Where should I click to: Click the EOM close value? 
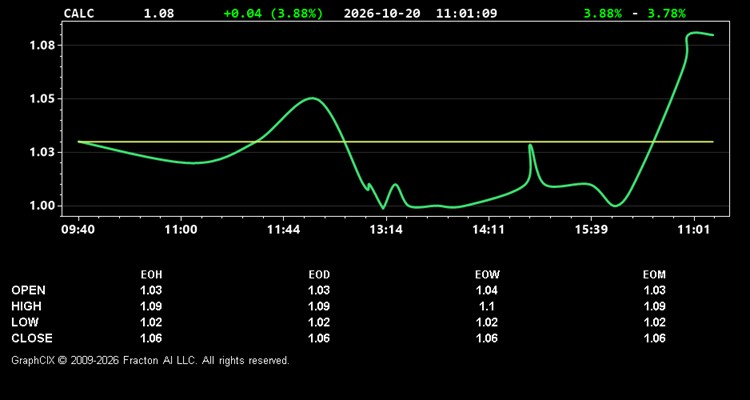pos(654,338)
